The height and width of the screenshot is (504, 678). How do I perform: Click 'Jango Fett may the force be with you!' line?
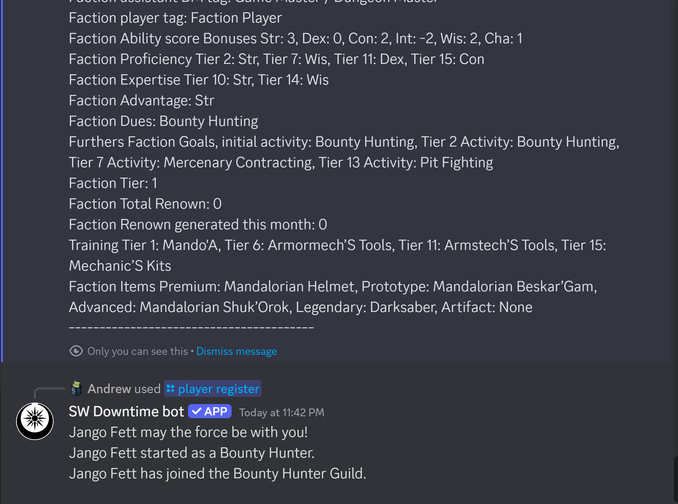pos(188,432)
